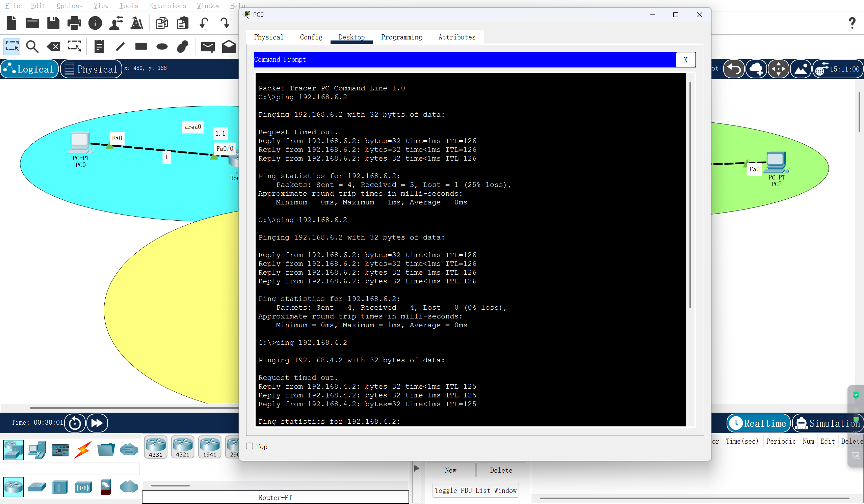Click the Print icon in toolbar

point(74,23)
